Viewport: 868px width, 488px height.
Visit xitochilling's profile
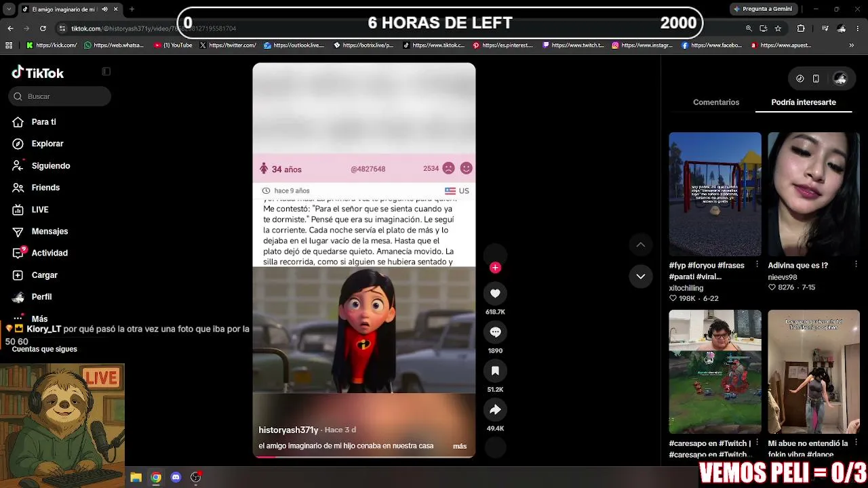pyautogui.click(x=686, y=288)
